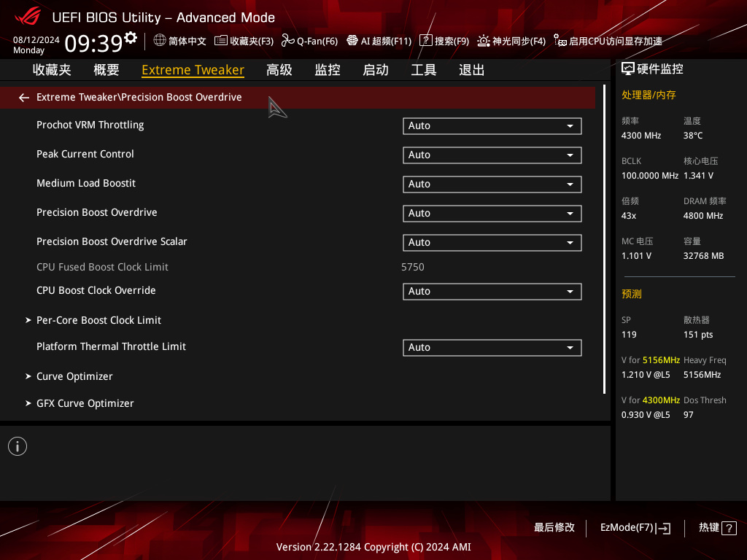This screenshot has width=747, height=560.
Task: Open Medium Load Boostit dropdown
Action: [x=492, y=184]
